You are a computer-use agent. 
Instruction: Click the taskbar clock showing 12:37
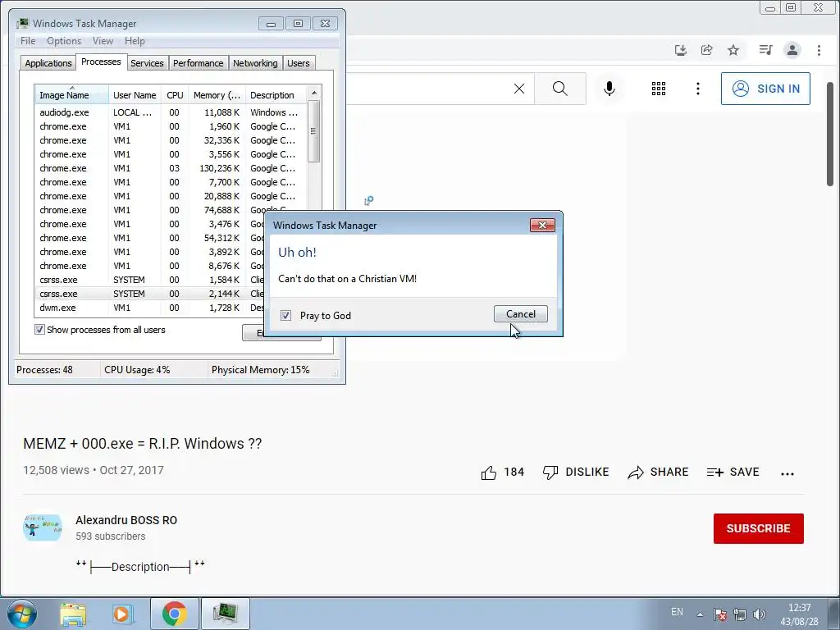click(799, 614)
